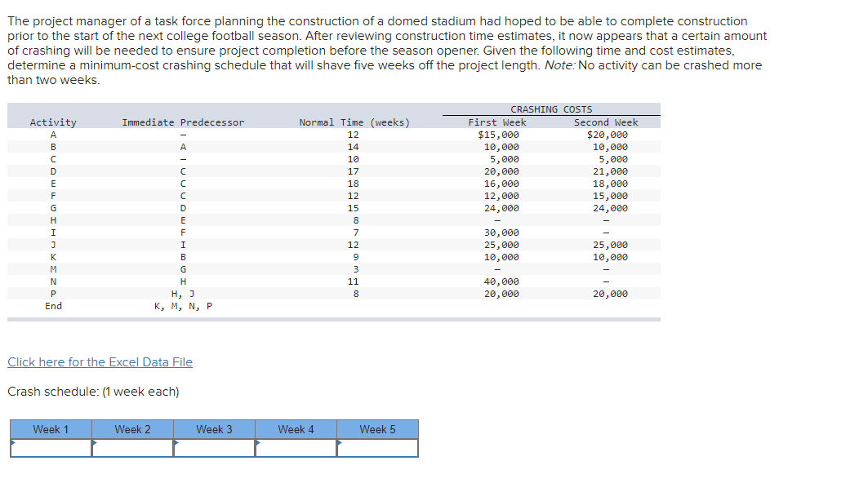Click the Normal Time (weeks) column header

[354, 122]
